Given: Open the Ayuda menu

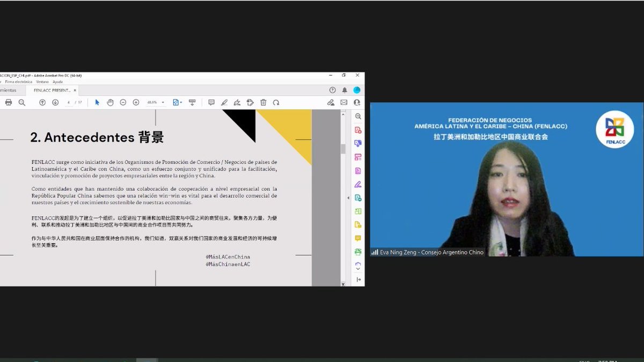Looking at the screenshot, I should coord(58,82).
